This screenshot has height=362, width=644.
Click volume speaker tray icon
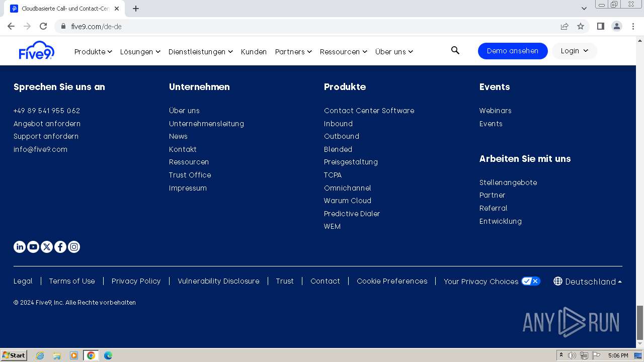[x=572, y=355]
